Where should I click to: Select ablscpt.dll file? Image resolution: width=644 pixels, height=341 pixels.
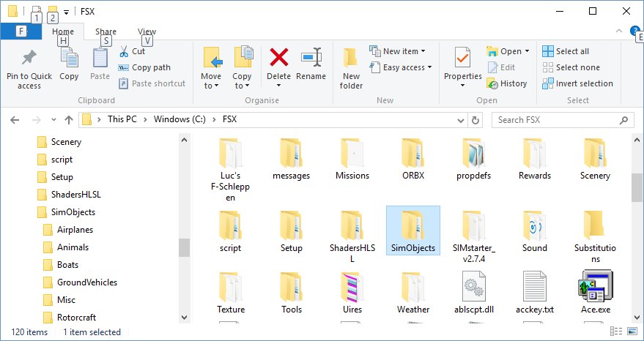pos(474,292)
